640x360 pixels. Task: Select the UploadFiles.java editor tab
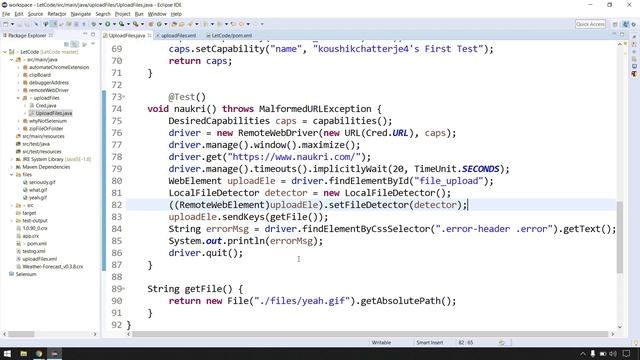(x=127, y=36)
